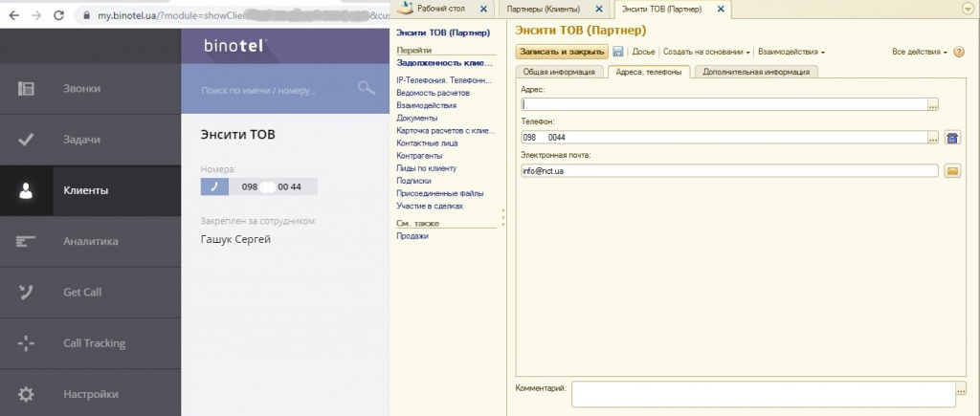Viewport: 980px width, 416px height.
Task: Open IP-Телефония navigation link
Action: 444,80
